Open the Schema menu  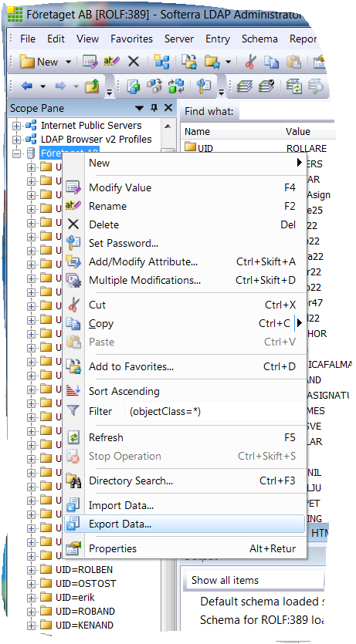[x=259, y=39]
